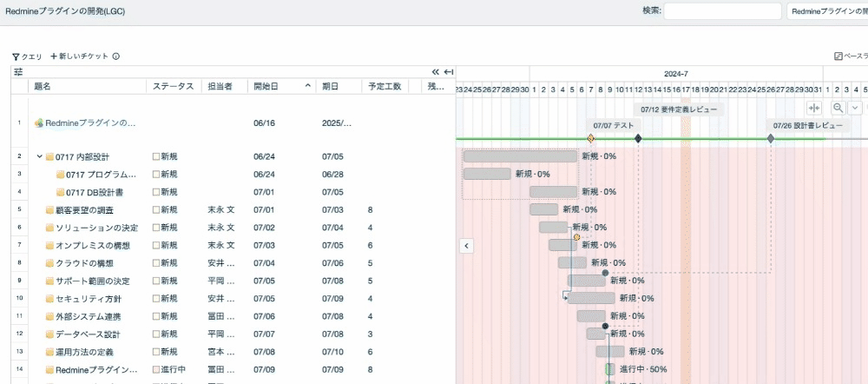Open zoom dropdown chevron beside magnifier
868x384 pixels.
tap(854, 108)
